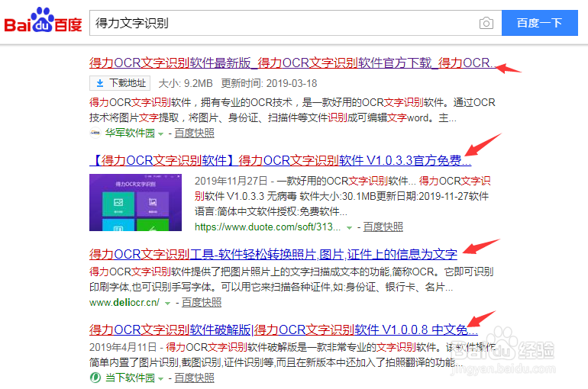The image size is (588, 389).
Task: Open first result 得力OCR文字识别软件最新版
Action: (292, 63)
